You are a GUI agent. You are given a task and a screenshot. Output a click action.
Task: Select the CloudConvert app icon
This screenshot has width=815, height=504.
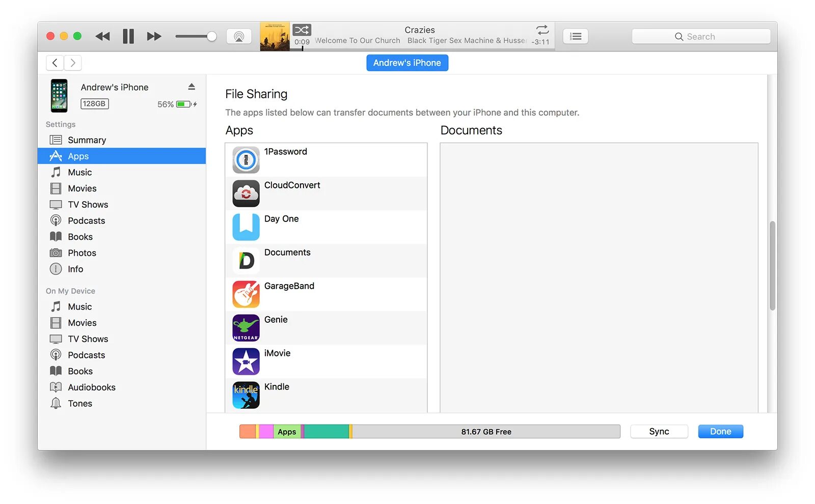pos(246,193)
